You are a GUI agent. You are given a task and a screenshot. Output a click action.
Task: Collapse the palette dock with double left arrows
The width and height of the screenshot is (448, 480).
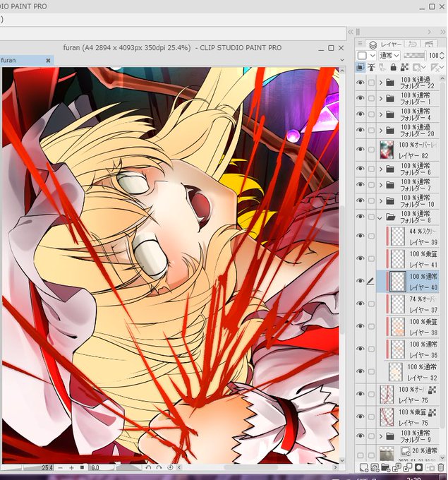click(351, 32)
